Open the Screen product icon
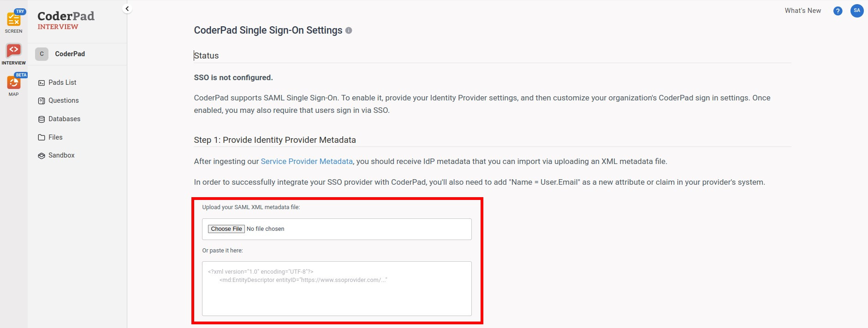868x328 pixels. pos(13,20)
